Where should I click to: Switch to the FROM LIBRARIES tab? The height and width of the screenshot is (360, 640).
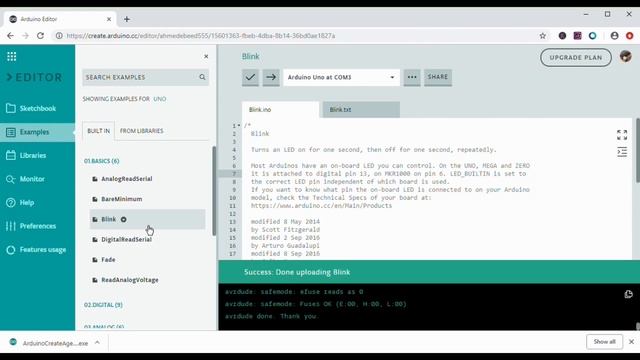(x=142, y=131)
